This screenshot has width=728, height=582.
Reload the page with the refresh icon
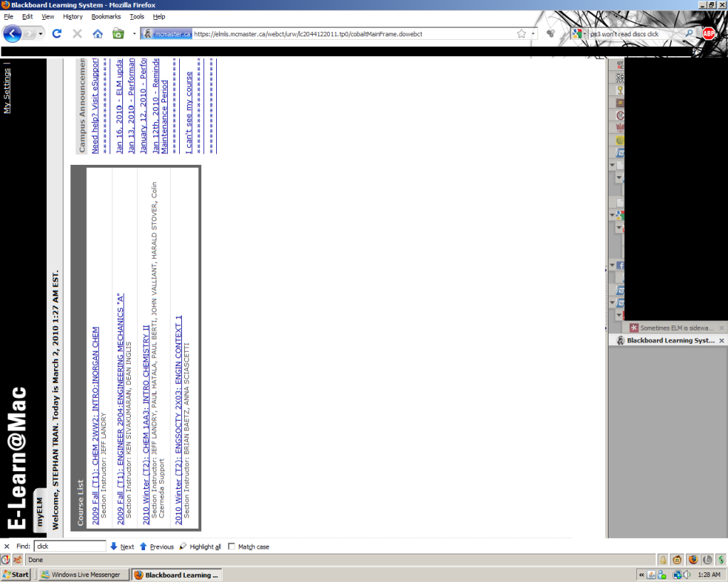[x=57, y=34]
